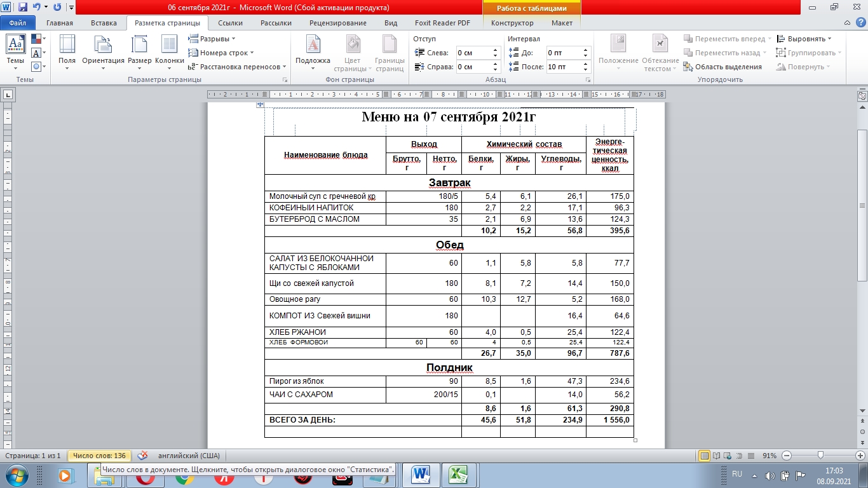868x488 pixels.
Task: Click the spell check icon in status bar
Action: point(143,456)
